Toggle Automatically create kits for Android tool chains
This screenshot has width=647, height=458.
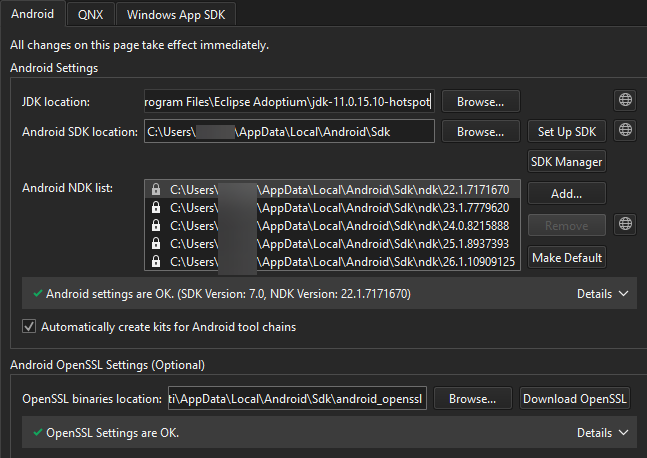tap(29, 326)
